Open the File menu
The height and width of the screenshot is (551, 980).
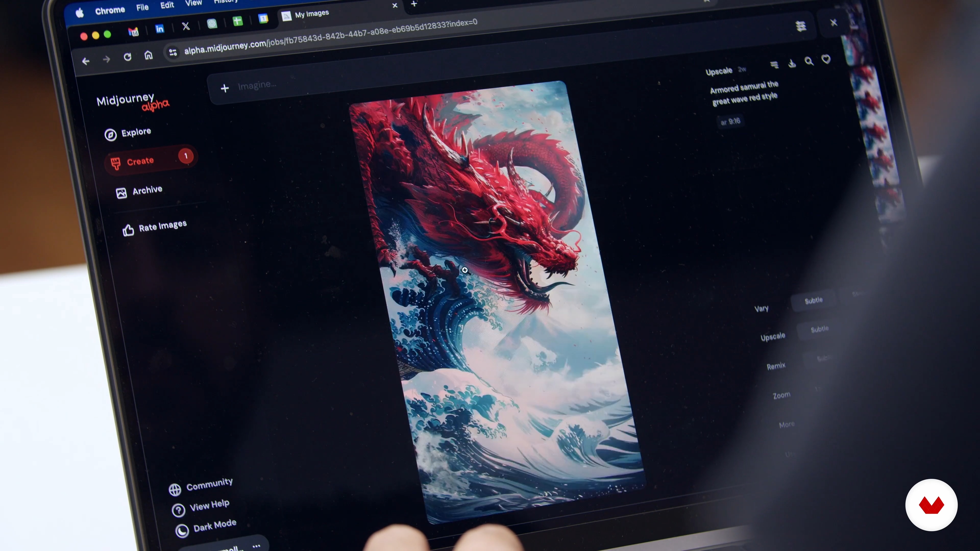[142, 7]
